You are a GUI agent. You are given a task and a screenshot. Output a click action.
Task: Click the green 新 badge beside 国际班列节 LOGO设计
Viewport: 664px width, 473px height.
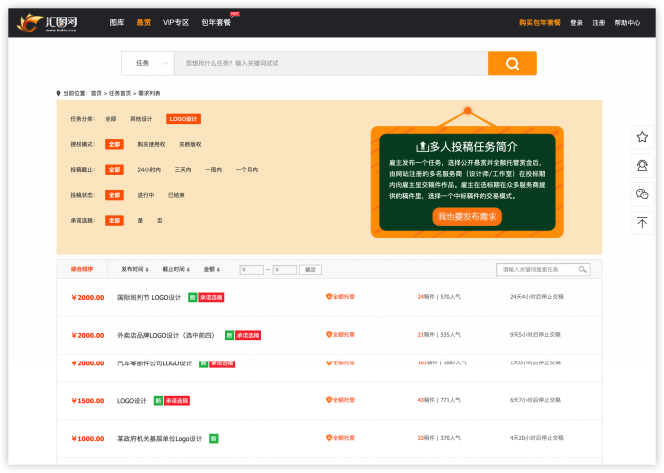point(192,297)
